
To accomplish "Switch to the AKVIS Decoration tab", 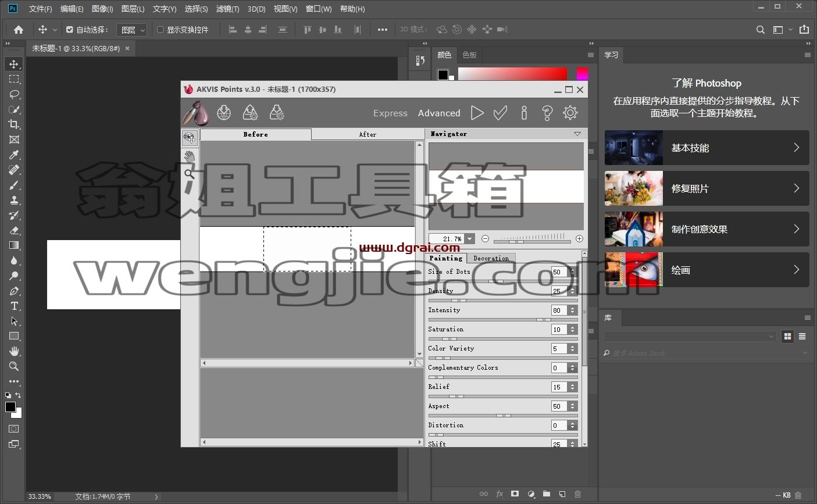I will click(491, 258).
